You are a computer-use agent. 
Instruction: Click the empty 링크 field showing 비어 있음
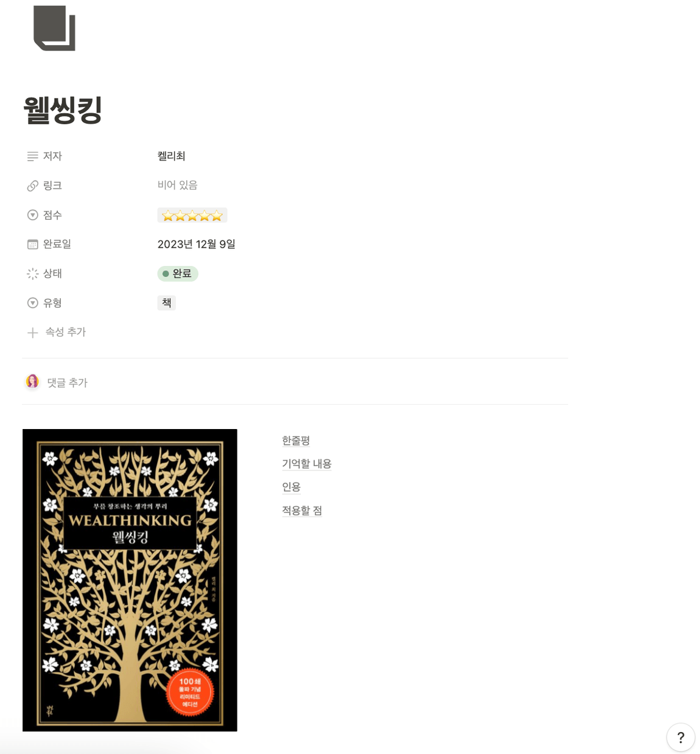tap(178, 185)
